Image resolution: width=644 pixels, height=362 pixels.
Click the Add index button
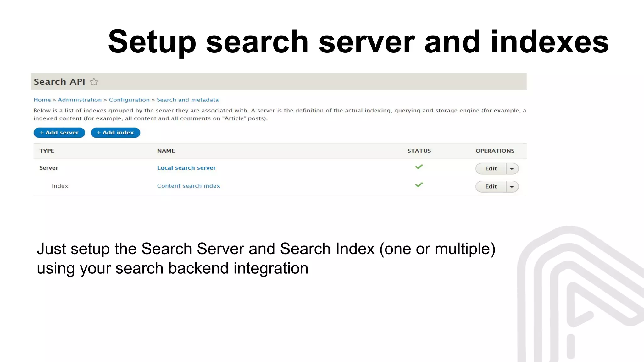pyautogui.click(x=115, y=133)
